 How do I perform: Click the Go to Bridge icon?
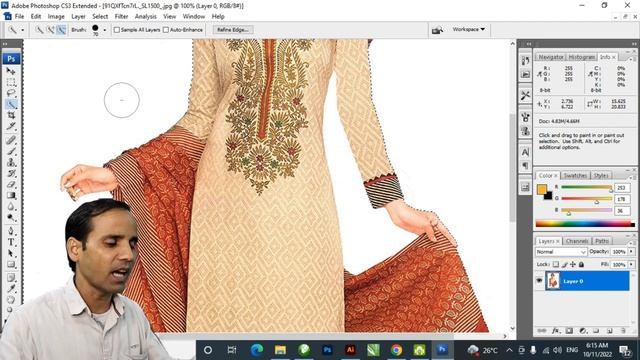pyautogui.click(x=437, y=30)
